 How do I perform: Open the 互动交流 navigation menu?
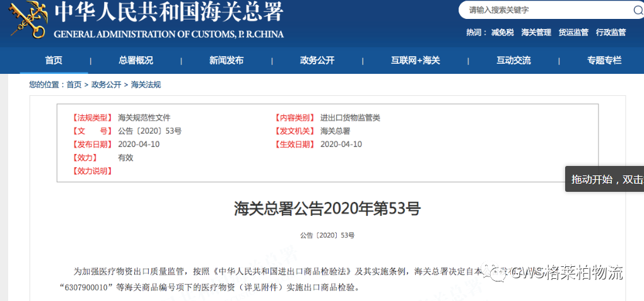pos(513,61)
